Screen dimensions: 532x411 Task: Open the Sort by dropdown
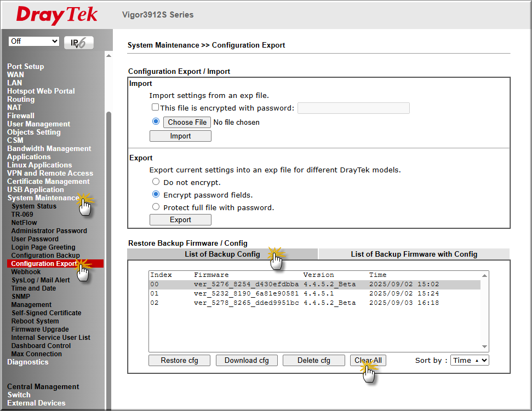[470, 360]
